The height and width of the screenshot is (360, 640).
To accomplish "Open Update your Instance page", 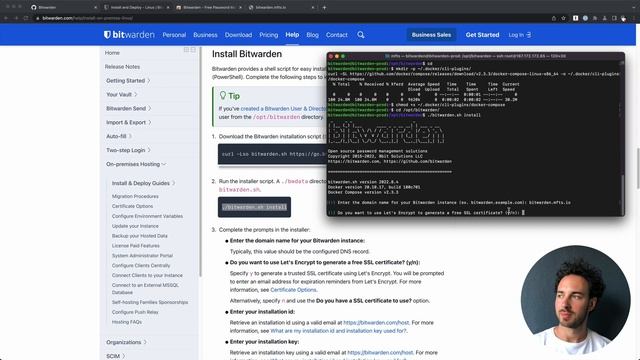I will pos(135,226).
